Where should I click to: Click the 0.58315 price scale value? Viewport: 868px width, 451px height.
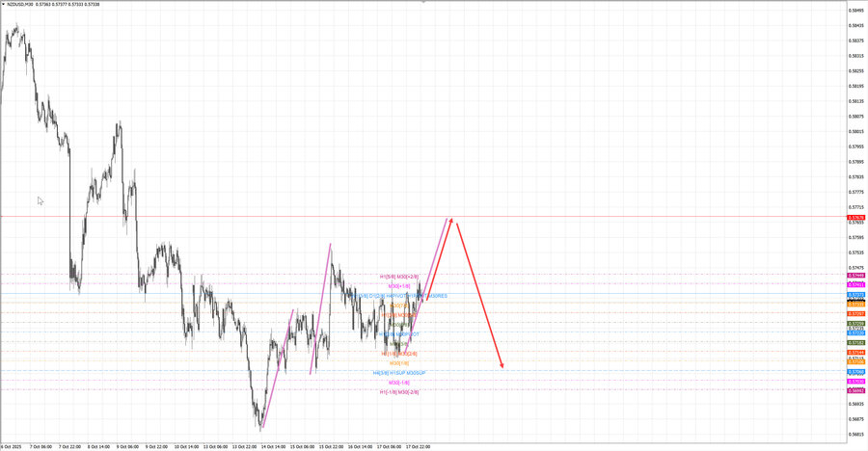856,56
